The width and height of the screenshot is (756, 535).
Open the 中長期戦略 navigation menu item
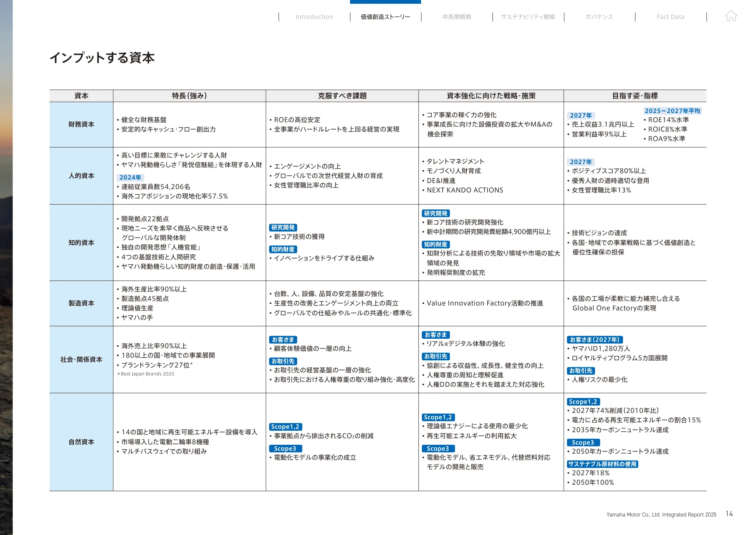point(457,17)
